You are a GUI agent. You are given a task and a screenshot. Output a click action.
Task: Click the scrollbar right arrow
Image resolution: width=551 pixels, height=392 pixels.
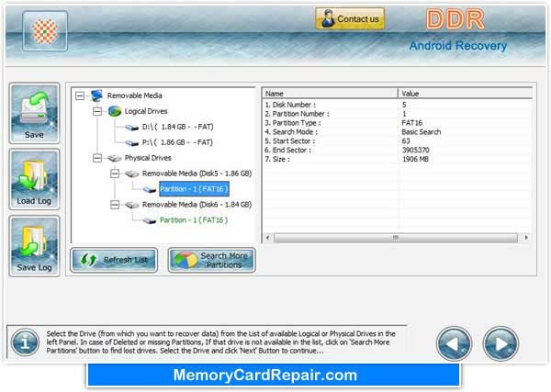click(526, 238)
